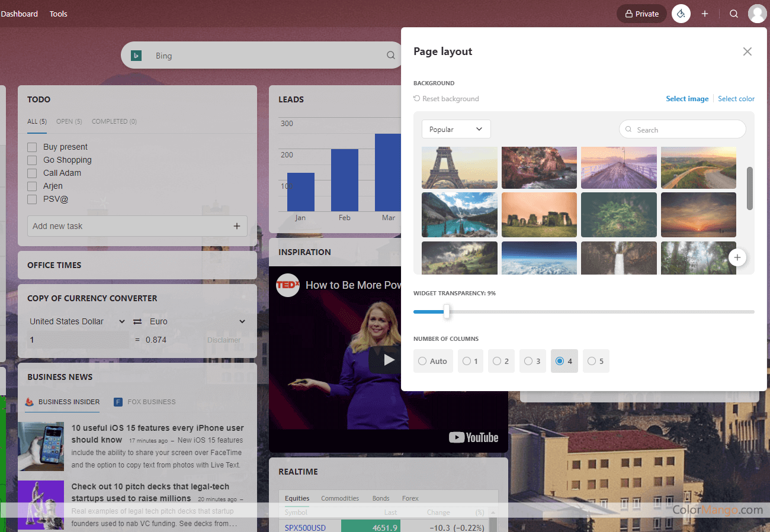The image size is (770, 532).
Task: Check the Buy present task
Action: coord(32,147)
